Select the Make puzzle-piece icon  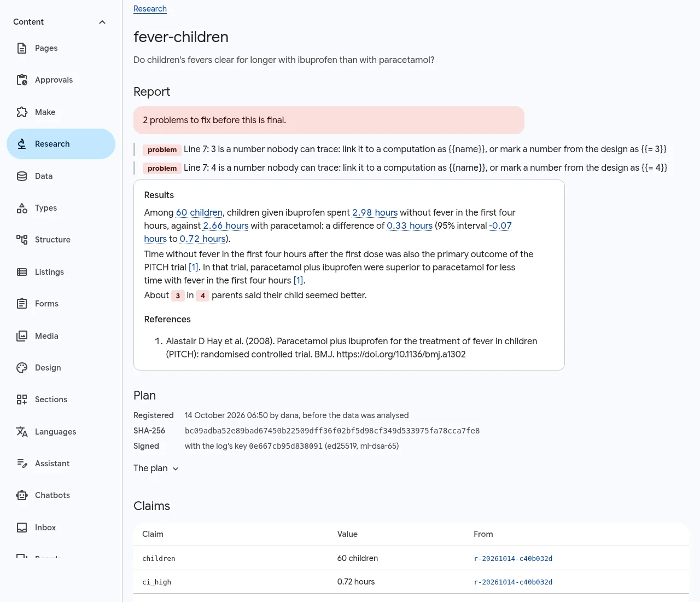22,112
